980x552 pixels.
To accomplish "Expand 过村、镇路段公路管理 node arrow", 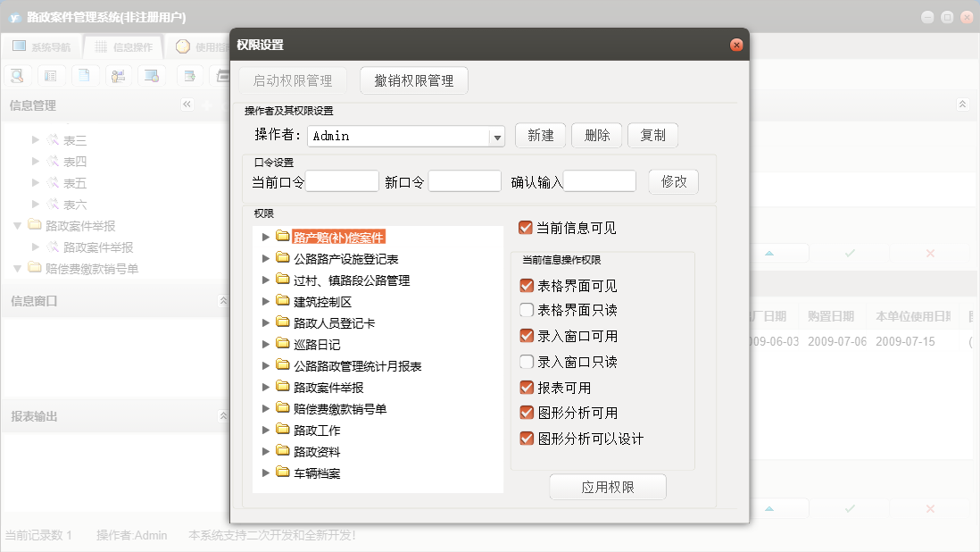I will click(x=266, y=280).
